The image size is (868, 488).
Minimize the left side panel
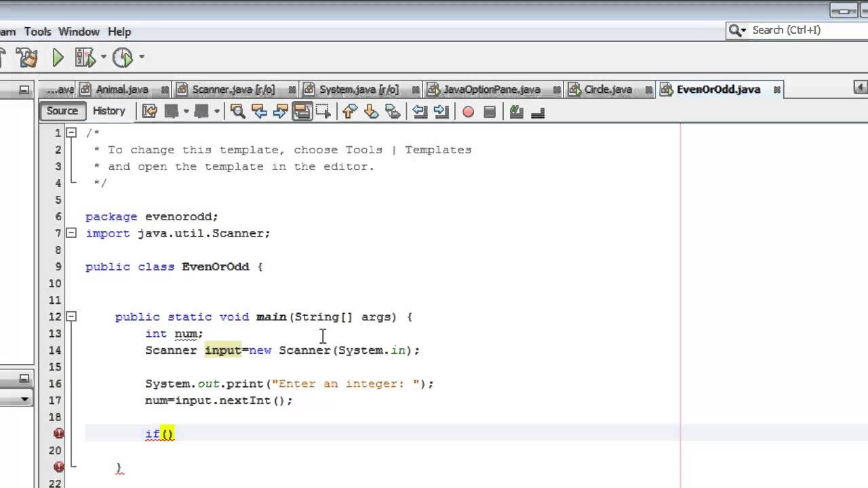[x=24, y=89]
